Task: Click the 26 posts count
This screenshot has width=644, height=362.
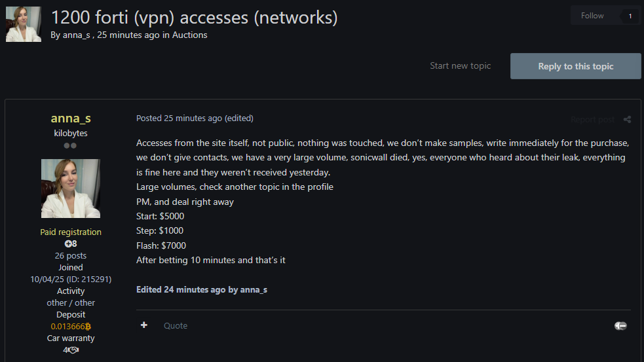Action: coord(71,255)
